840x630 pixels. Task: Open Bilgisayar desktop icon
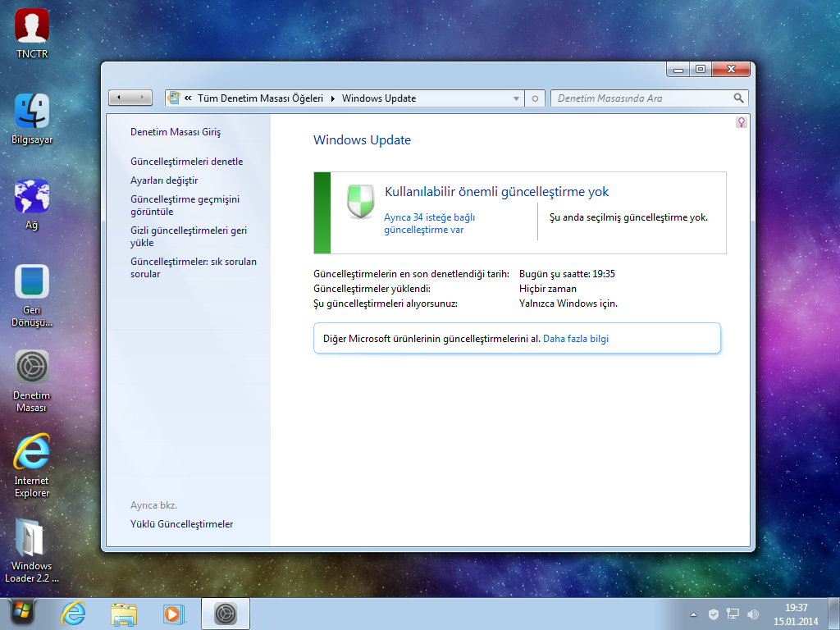pos(32,119)
